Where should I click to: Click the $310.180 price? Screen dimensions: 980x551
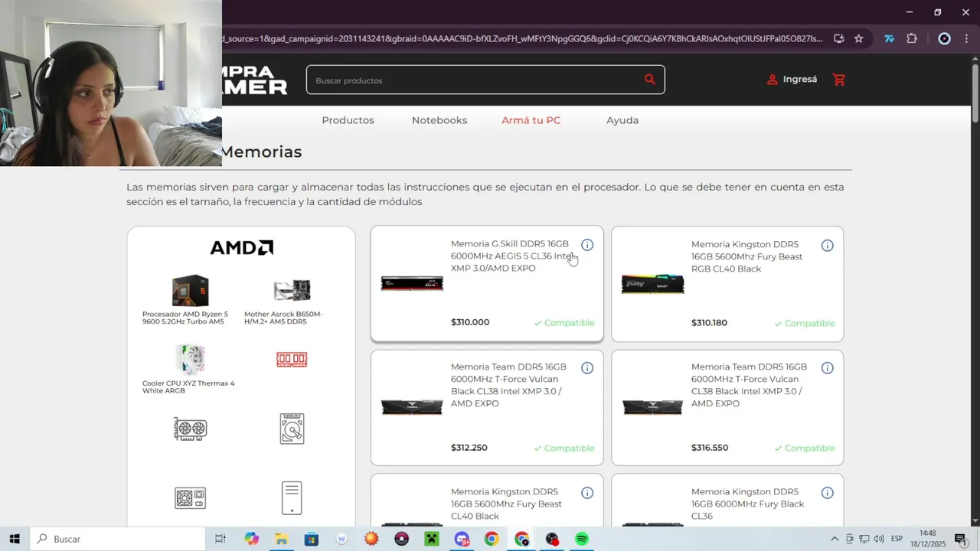point(709,323)
